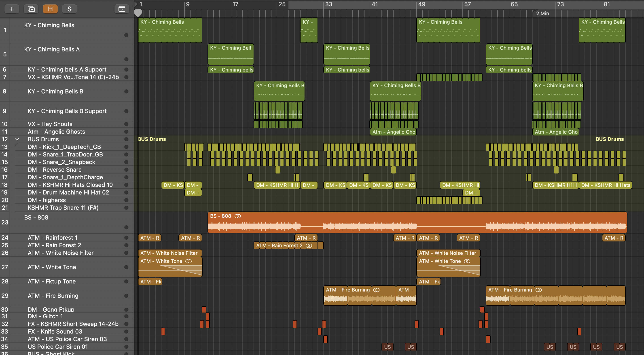Select the KSHMR Trap Snare 11 (F#) track
Viewport: 644px width, 355px height.
click(x=67, y=207)
